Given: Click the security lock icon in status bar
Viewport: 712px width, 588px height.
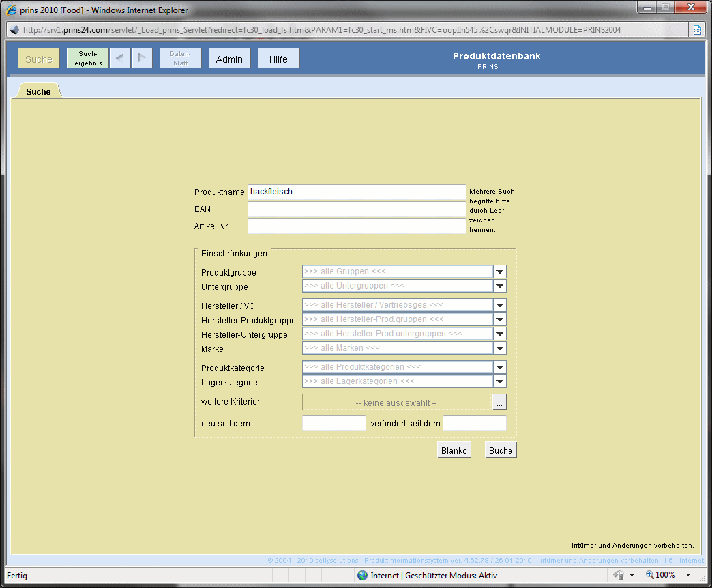Looking at the screenshot, I should 619,575.
